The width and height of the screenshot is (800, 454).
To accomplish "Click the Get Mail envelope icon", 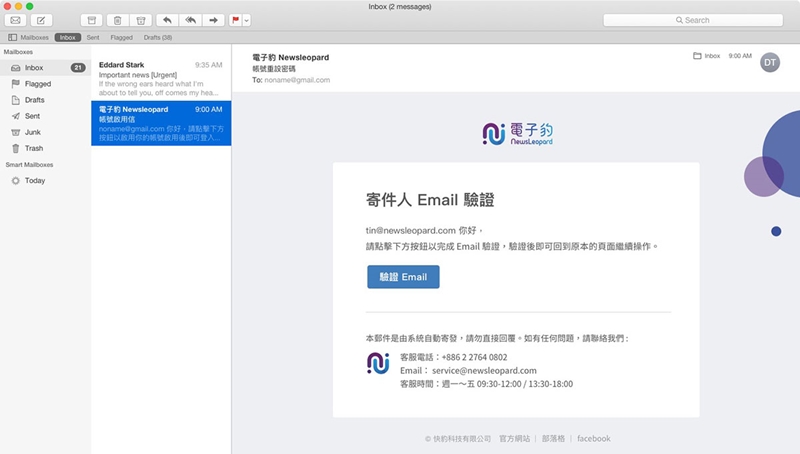I will coord(15,20).
